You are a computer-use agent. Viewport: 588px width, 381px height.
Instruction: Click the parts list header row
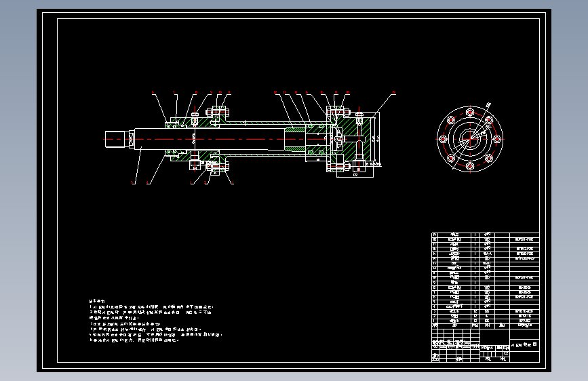(x=485, y=325)
